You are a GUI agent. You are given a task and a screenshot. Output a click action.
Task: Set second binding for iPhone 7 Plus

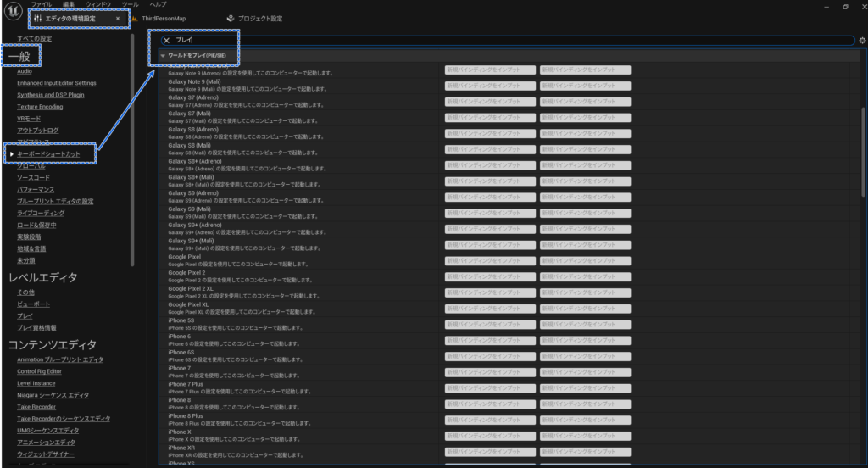[585, 388]
